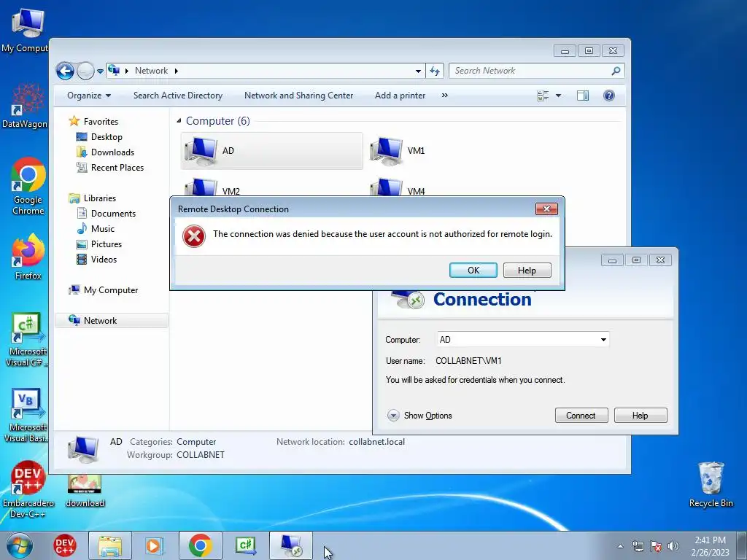Select DataWagon desktop shortcut
This screenshot has width=747, height=560.
point(26,106)
